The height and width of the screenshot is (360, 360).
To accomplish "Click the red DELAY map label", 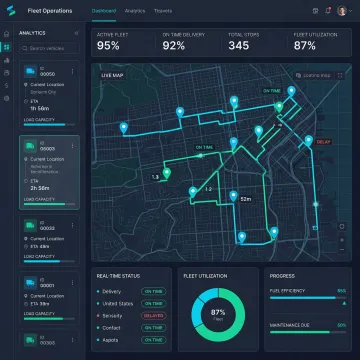I will pos(323,142).
